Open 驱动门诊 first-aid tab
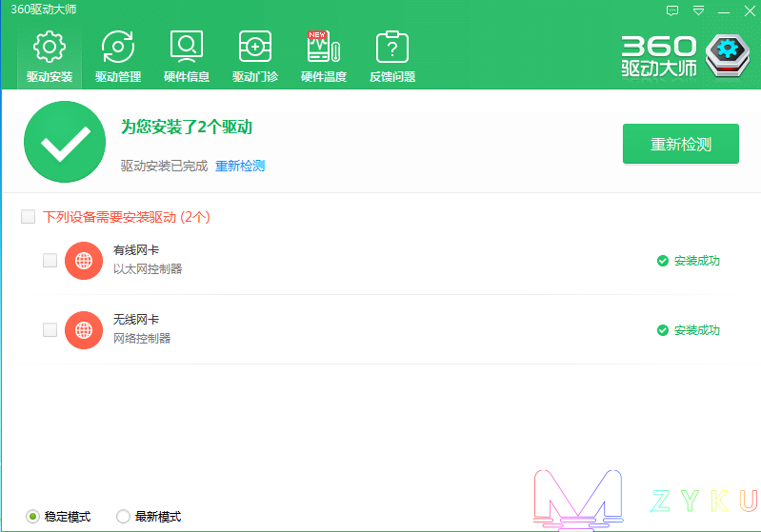761x532 pixels. [255, 57]
